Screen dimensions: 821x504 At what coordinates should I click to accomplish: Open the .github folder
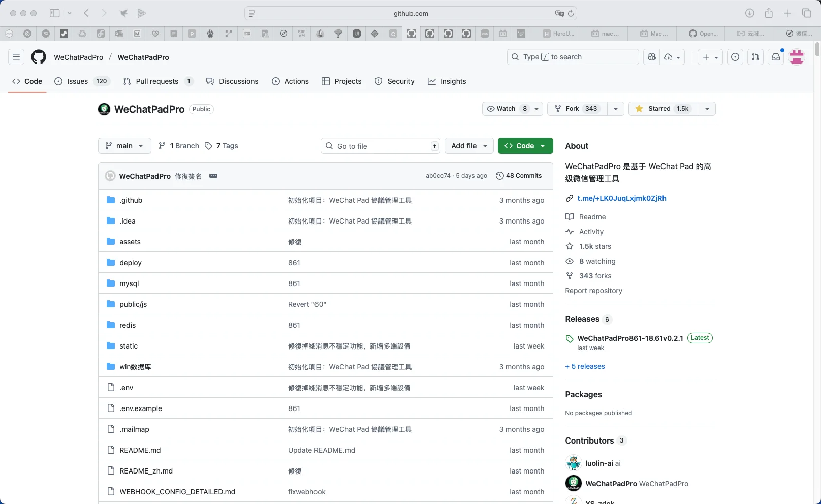131,200
